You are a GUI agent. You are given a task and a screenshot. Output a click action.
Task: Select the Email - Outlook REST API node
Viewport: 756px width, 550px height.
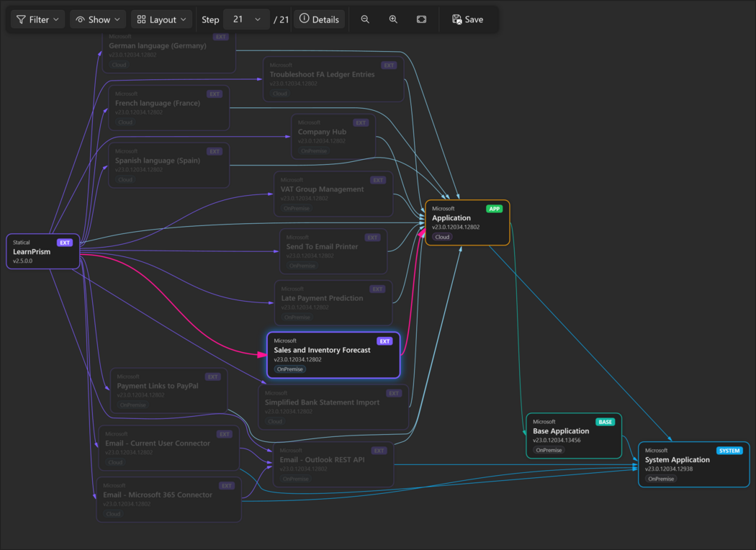[333, 464]
